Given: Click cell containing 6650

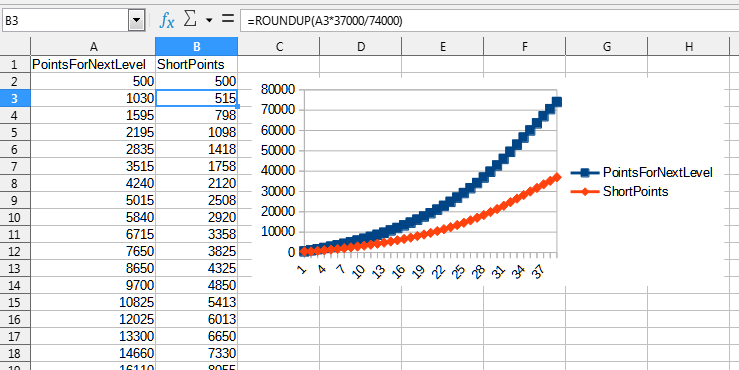Looking at the screenshot, I should [197, 336].
